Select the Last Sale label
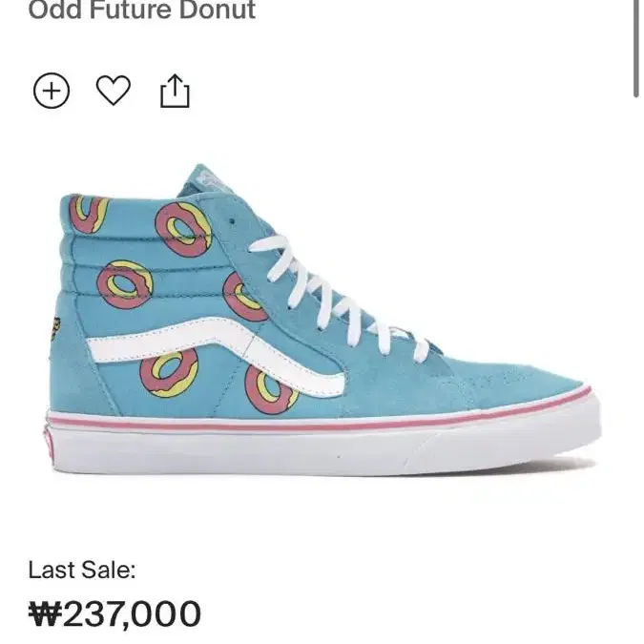The width and height of the screenshot is (644, 644). pyautogui.click(x=82, y=570)
